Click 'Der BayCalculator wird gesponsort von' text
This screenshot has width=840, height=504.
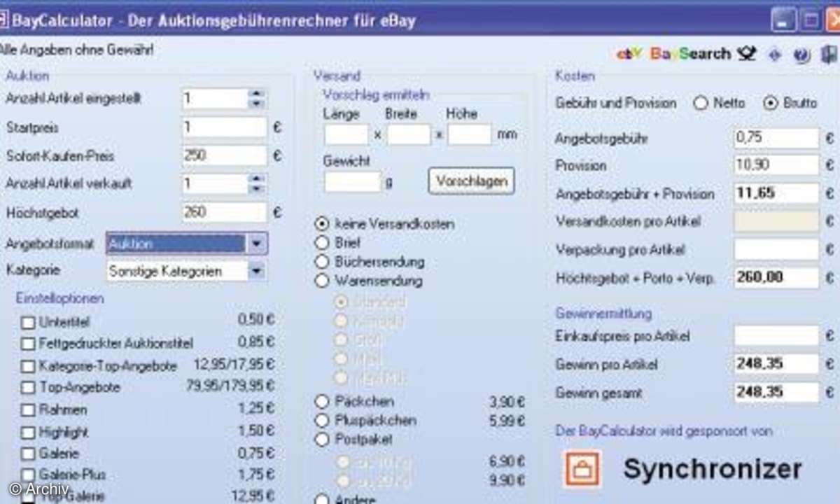[x=664, y=431]
